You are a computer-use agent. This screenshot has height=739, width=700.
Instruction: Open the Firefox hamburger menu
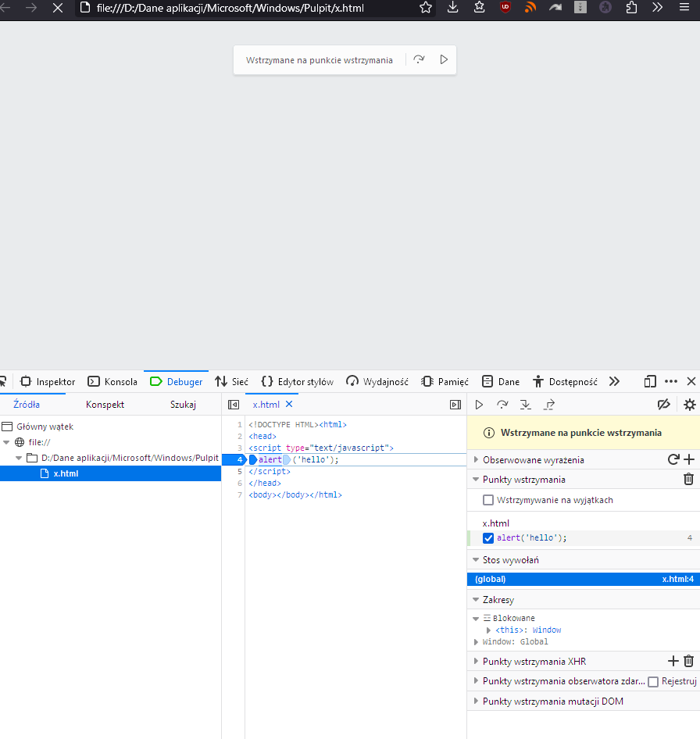click(x=684, y=7)
